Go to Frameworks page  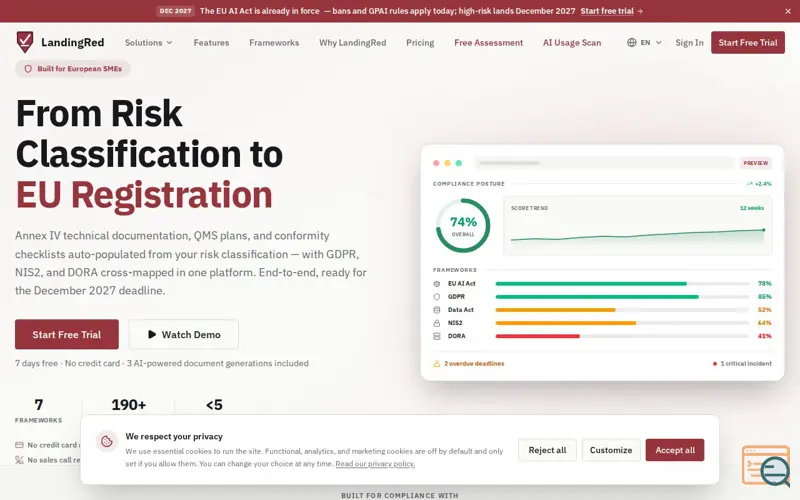[x=274, y=42]
